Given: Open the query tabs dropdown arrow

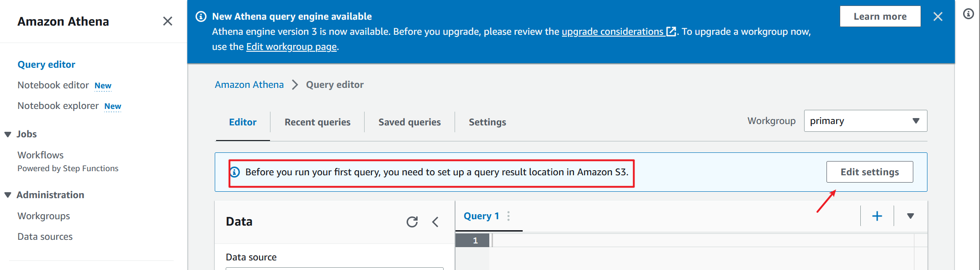Looking at the screenshot, I should [910, 216].
